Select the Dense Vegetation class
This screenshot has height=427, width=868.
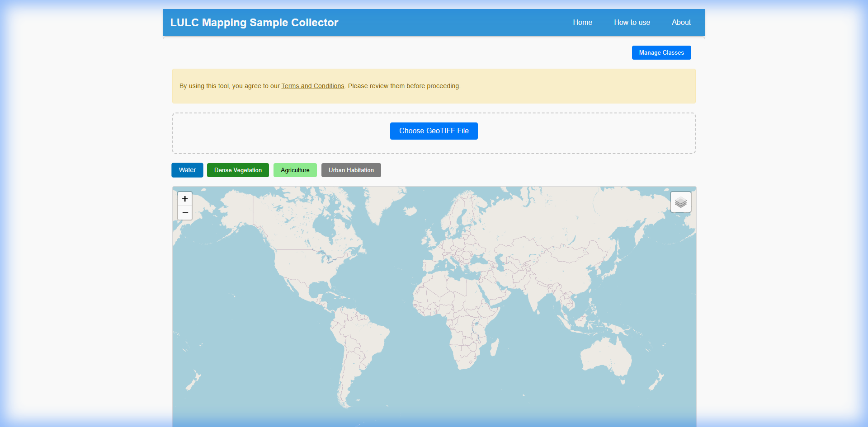(x=238, y=170)
